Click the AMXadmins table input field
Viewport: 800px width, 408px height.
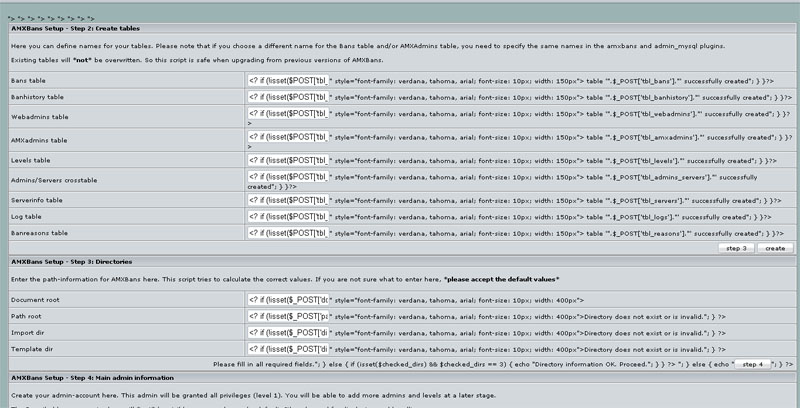point(288,137)
